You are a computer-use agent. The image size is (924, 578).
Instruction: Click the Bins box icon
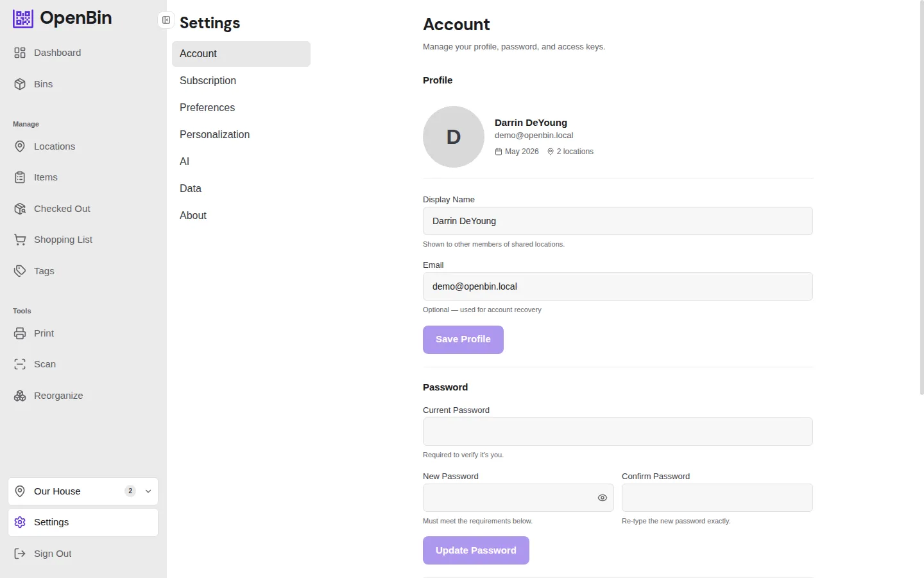tap(20, 84)
